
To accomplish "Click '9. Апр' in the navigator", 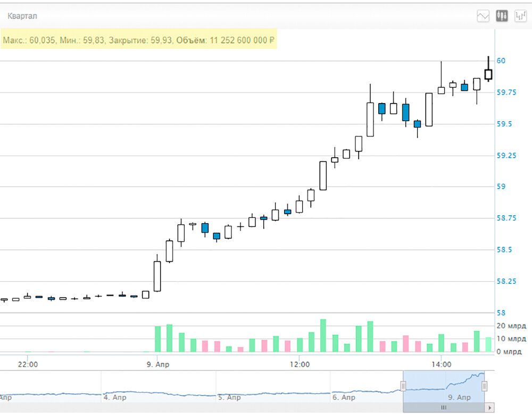I will (460, 398).
